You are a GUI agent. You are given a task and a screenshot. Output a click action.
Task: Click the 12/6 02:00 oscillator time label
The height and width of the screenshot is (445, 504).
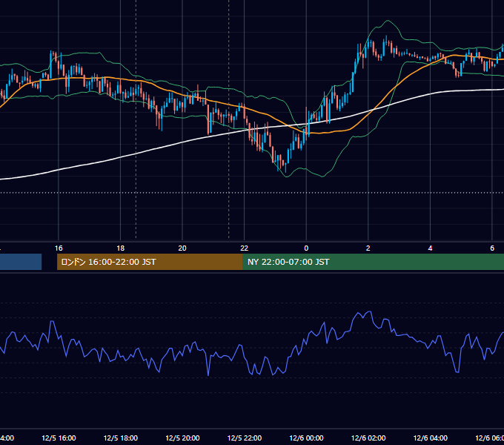click(368, 438)
